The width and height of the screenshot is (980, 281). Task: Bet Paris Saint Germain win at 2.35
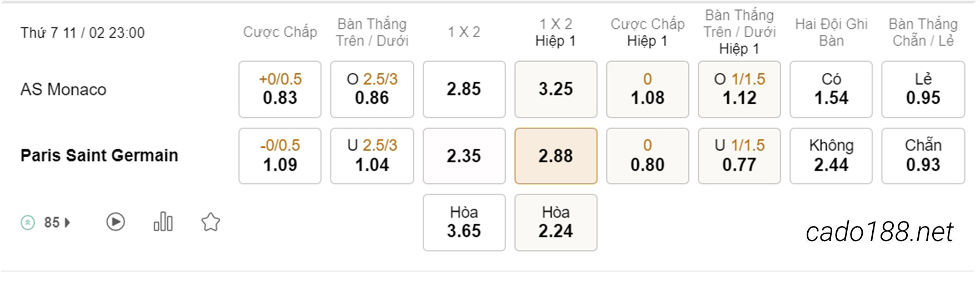pos(464,156)
